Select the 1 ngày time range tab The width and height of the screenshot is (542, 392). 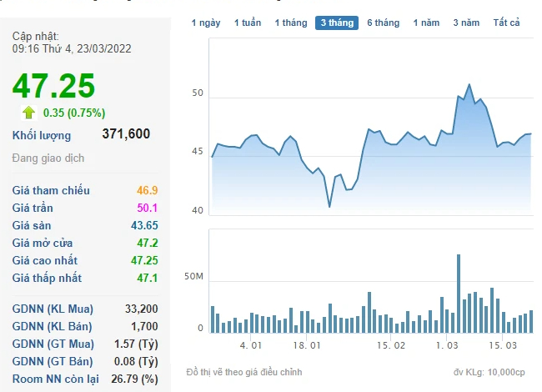tap(206, 23)
